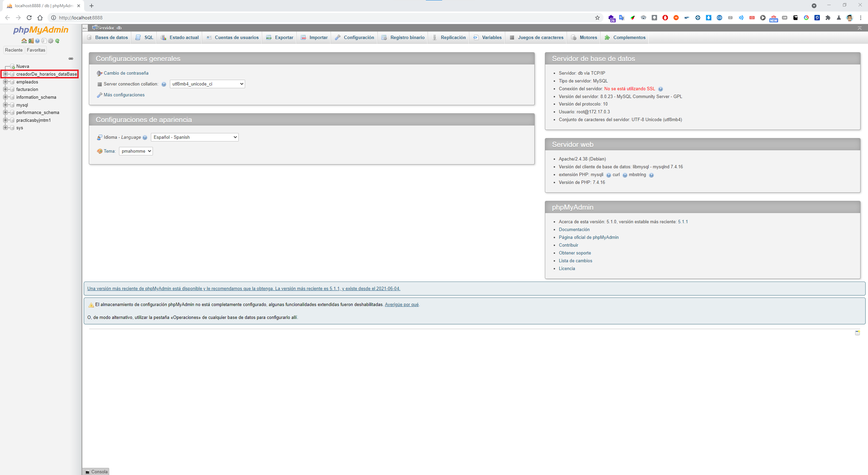Expand the mysql database tree node
Image resolution: width=868 pixels, height=475 pixels.
tap(5, 105)
